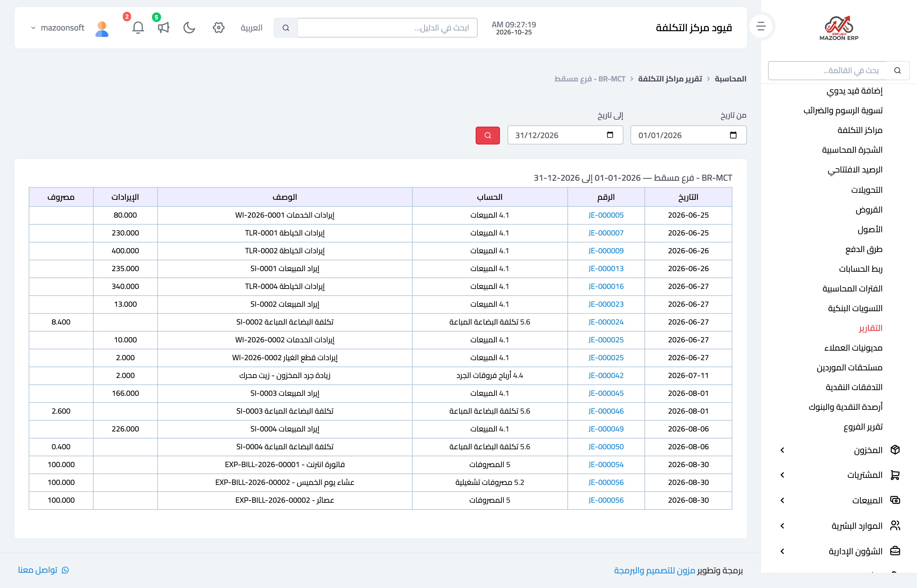The height and width of the screenshot is (588, 917).
Task: Open calendar picker for from-date field
Action: tap(733, 135)
